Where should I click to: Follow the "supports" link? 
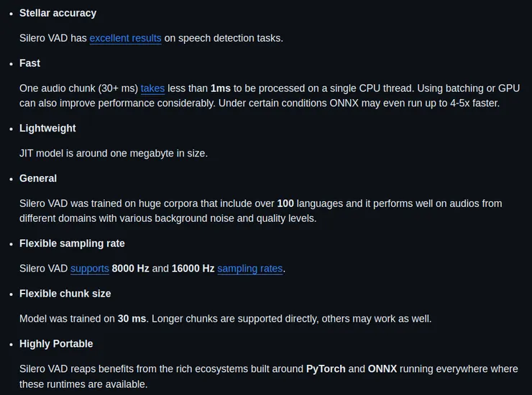coord(90,269)
